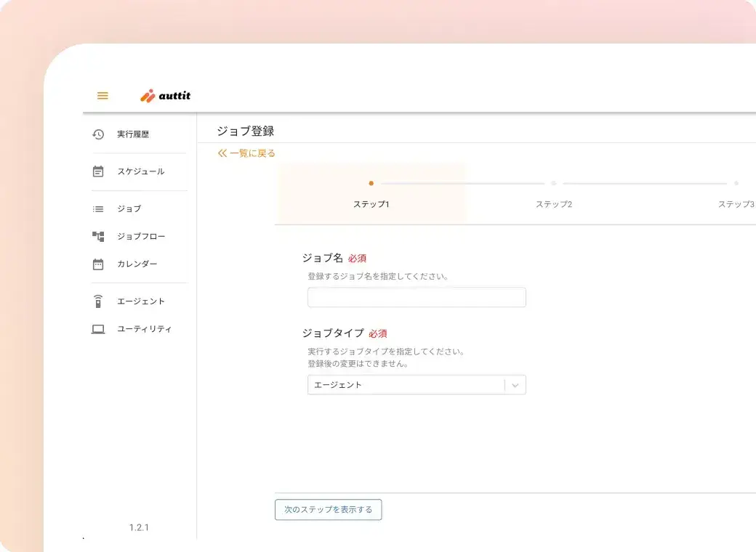Click the hamburger menu icon
Viewport: 756px width, 552px height.
(102, 96)
